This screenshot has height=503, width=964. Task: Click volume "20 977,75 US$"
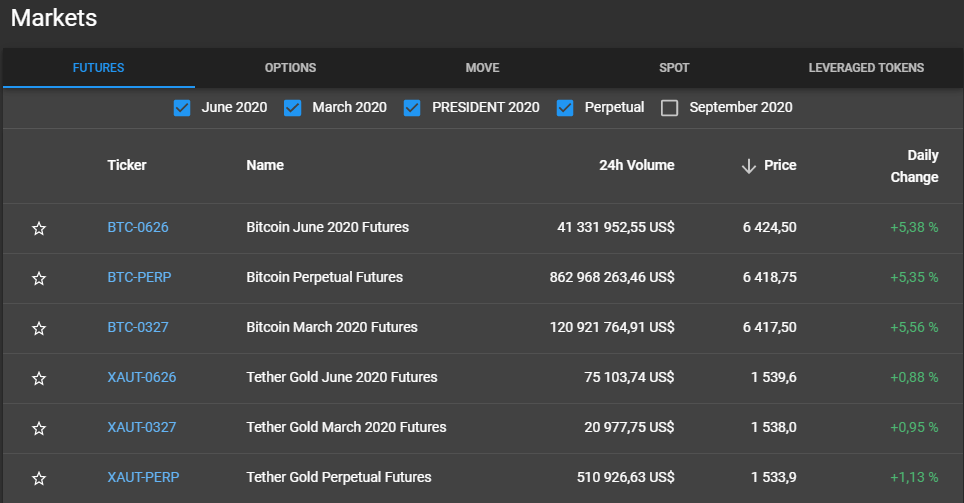(x=630, y=427)
